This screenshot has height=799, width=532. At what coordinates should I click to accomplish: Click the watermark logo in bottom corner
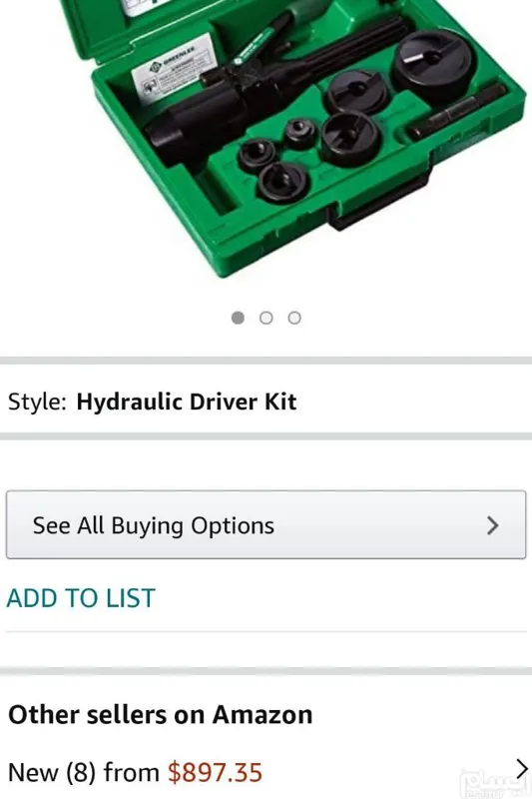pos(494,783)
